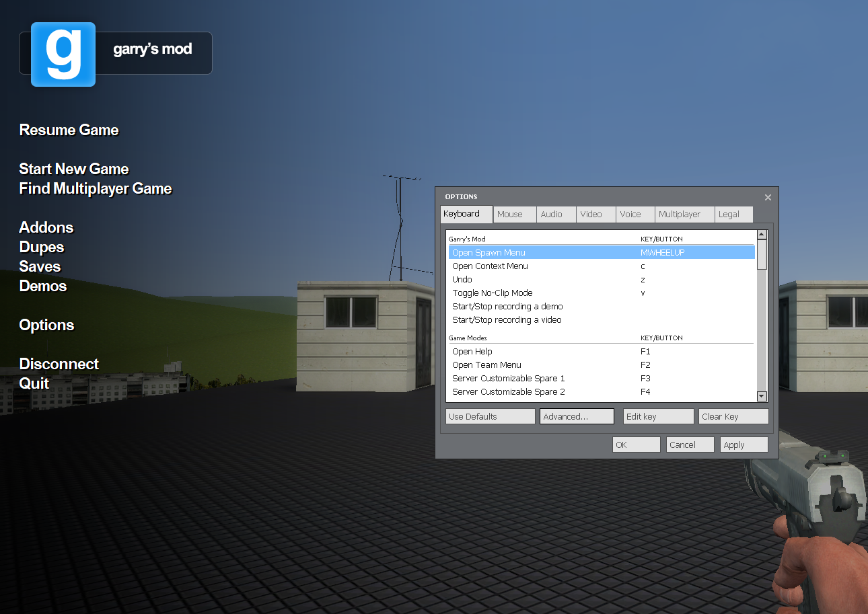Click the Clear Key button
This screenshot has width=868, height=614.
coord(733,416)
